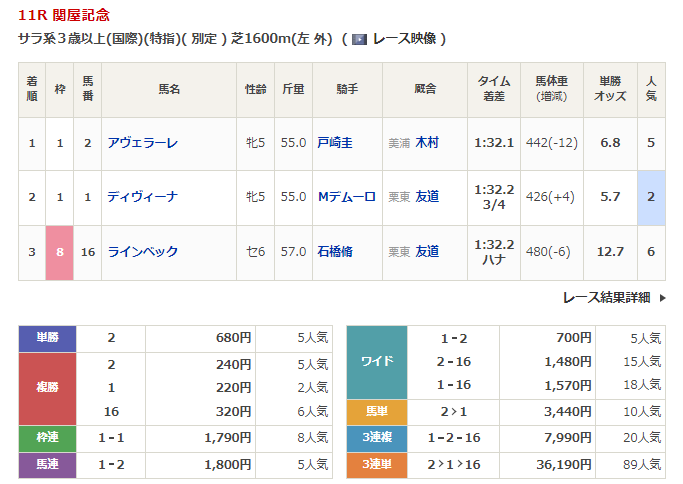Image resolution: width=683 pixels, height=484 pixels.
Task: Click the 馬単 payout label
Action: pyautogui.click(x=376, y=412)
